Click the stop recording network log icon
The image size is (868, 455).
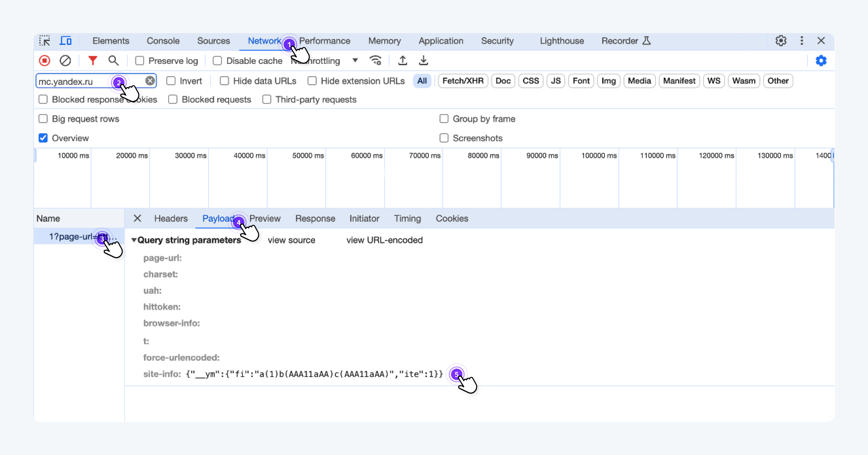tap(44, 61)
